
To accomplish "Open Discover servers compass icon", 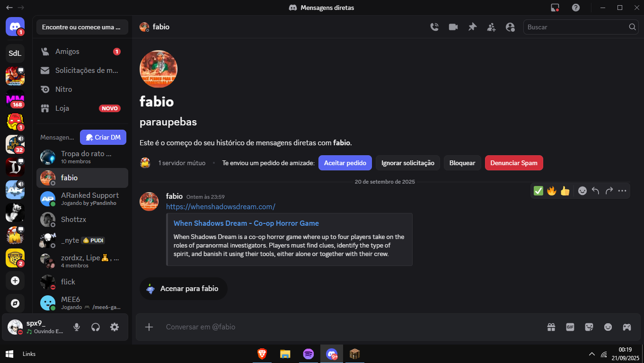I will (x=15, y=303).
